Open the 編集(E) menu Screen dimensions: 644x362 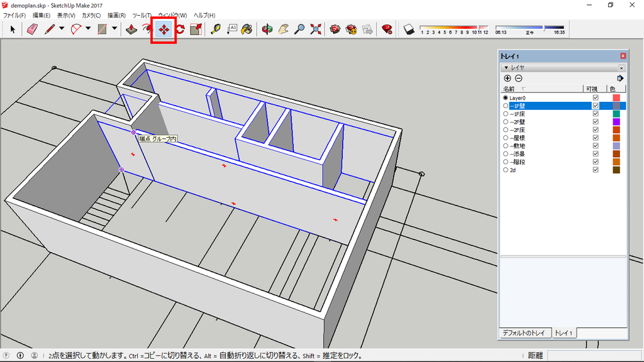42,15
